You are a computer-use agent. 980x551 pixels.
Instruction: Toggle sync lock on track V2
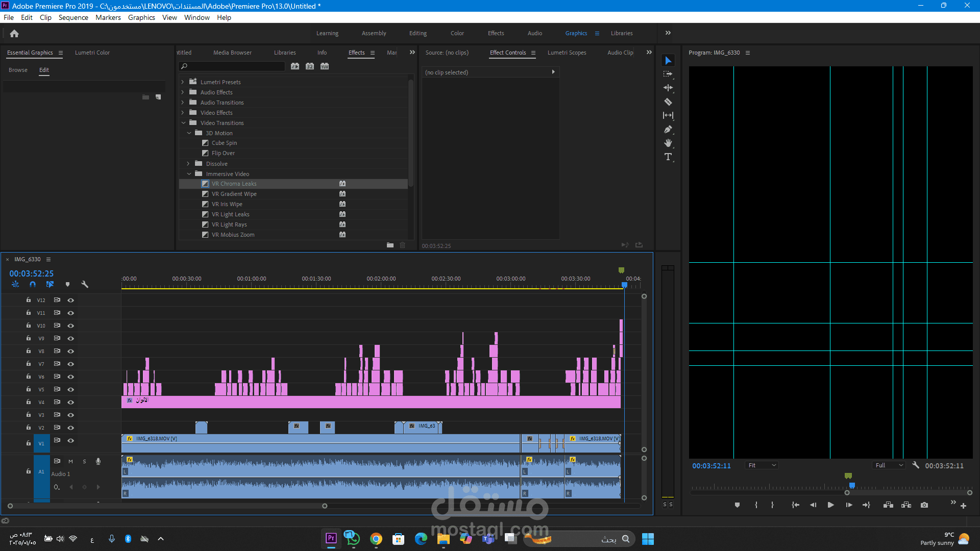pos(57,428)
